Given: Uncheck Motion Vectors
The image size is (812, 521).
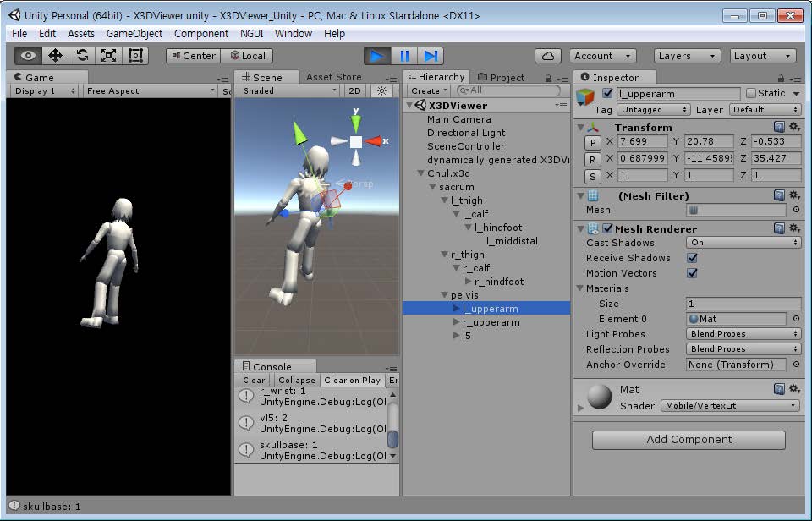Looking at the screenshot, I should pos(692,273).
